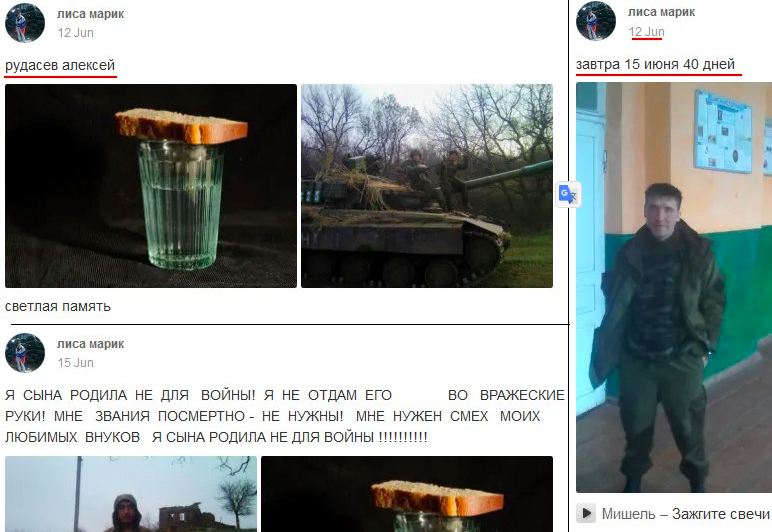
Task: Play the Мишель – Зажгите свечи audio track
Action: [586, 513]
